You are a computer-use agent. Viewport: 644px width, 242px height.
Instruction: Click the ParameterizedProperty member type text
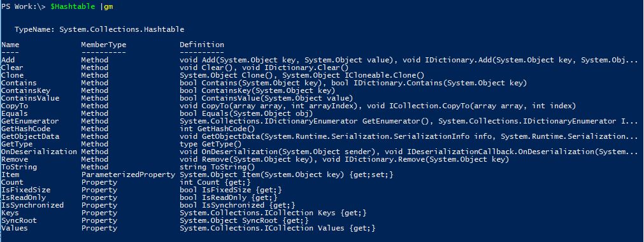click(x=128, y=174)
